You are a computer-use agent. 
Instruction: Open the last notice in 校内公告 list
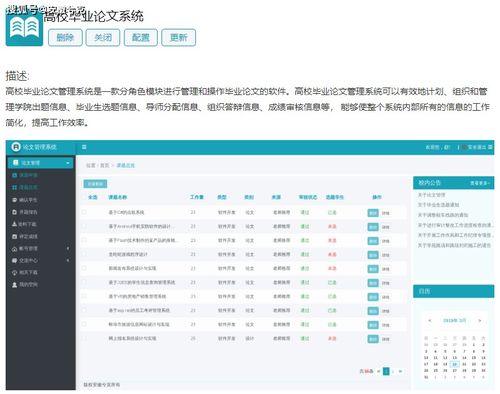(x=454, y=245)
